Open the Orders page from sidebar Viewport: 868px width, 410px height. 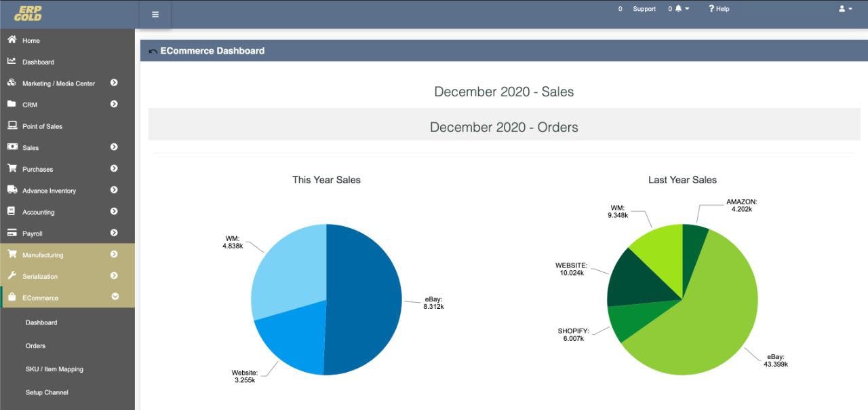[35, 346]
